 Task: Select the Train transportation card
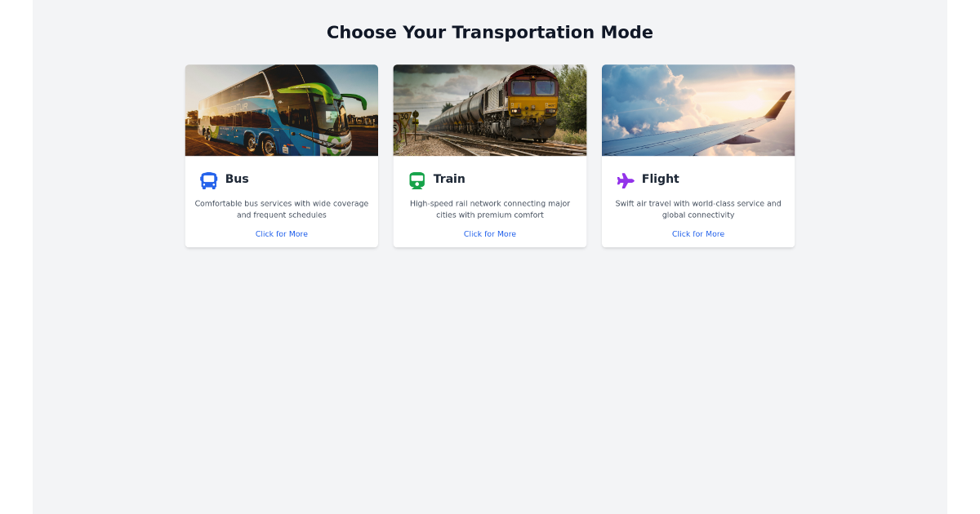click(490, 155)
